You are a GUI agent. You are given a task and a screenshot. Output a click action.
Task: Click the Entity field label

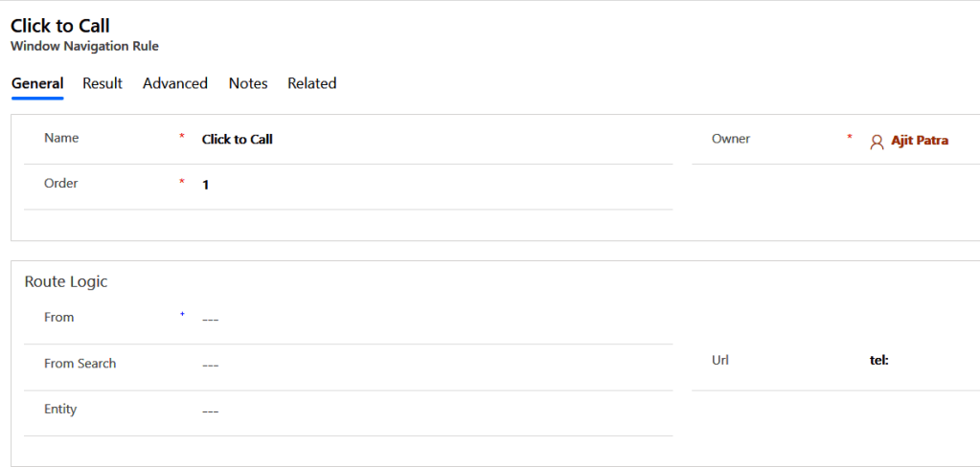pyautogui.click(x=60, y=410)
